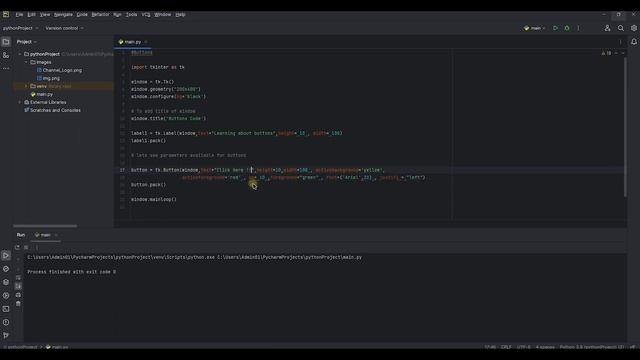Print the console output

point(18,295)
